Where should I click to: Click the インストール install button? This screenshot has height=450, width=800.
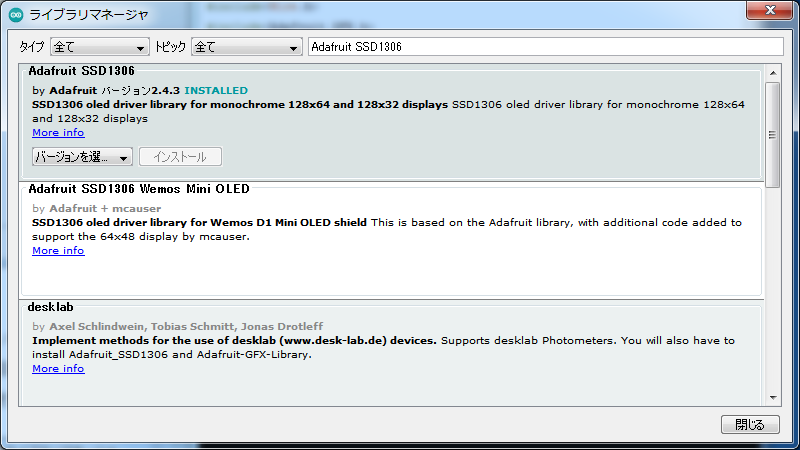(x=180, y=157)
